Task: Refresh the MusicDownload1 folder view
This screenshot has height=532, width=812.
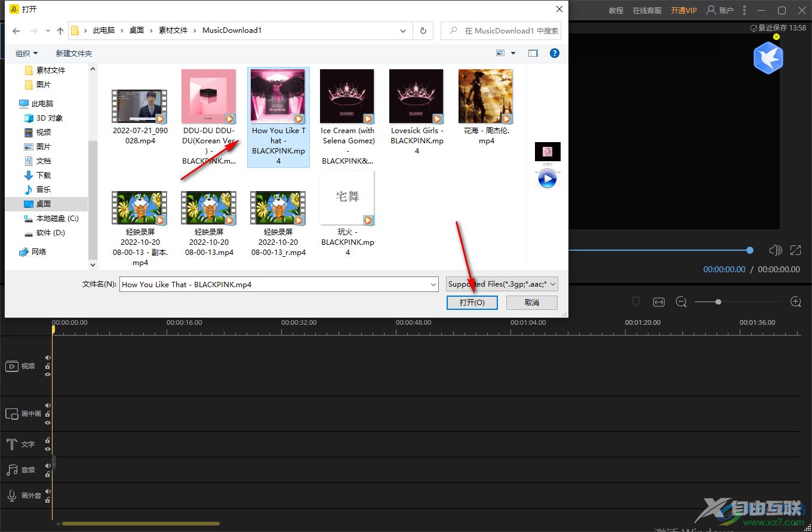Action: pos(423,30)
